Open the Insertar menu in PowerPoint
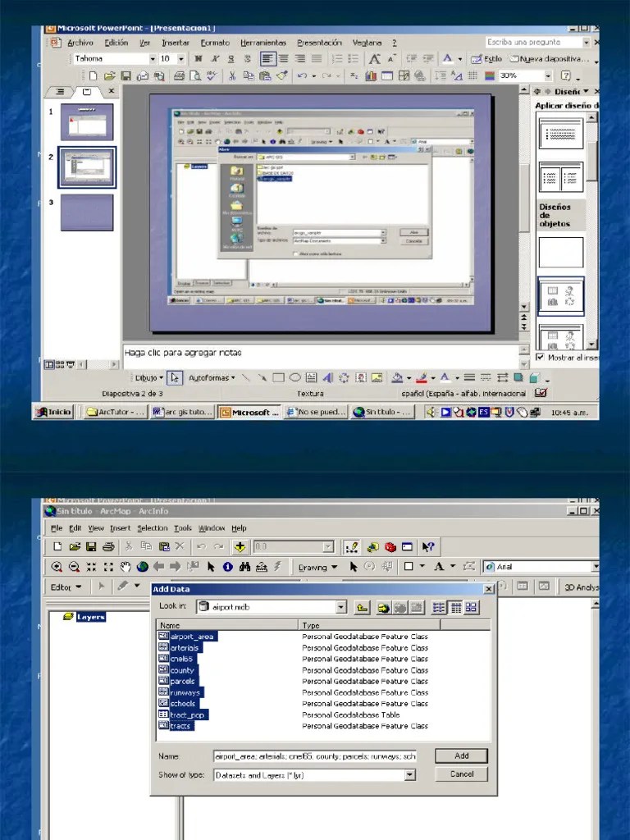This screenshot has width=630, height=840. (x=176, y=43)
